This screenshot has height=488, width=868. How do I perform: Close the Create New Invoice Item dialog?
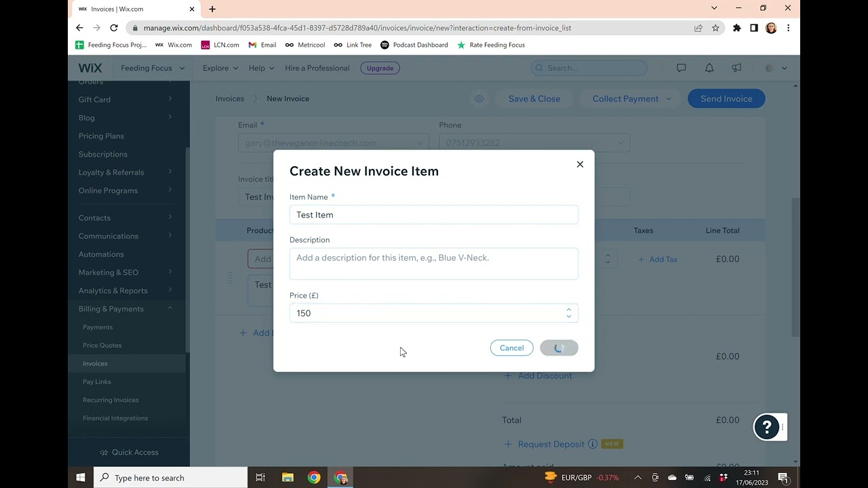(580, 164)
